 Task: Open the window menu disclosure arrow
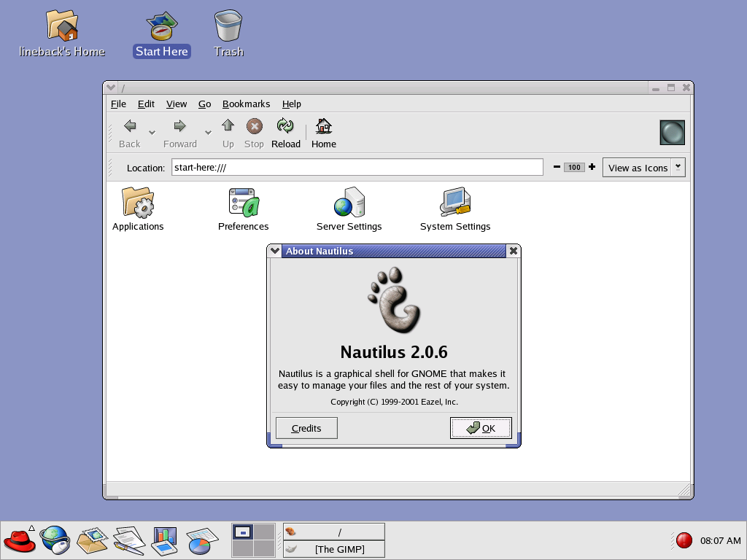pos(110,87)
